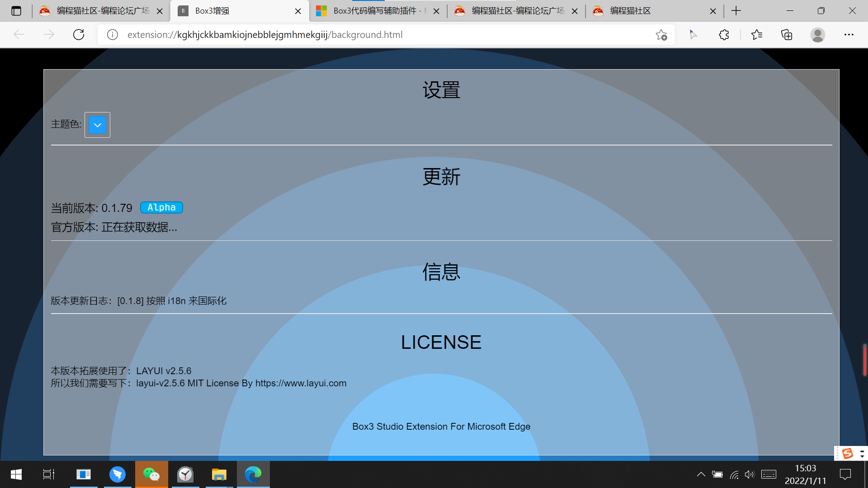Screen dimensions: 868x488
Task: Click the Box3 Studio Extension footer text
Action: point(441,427)
